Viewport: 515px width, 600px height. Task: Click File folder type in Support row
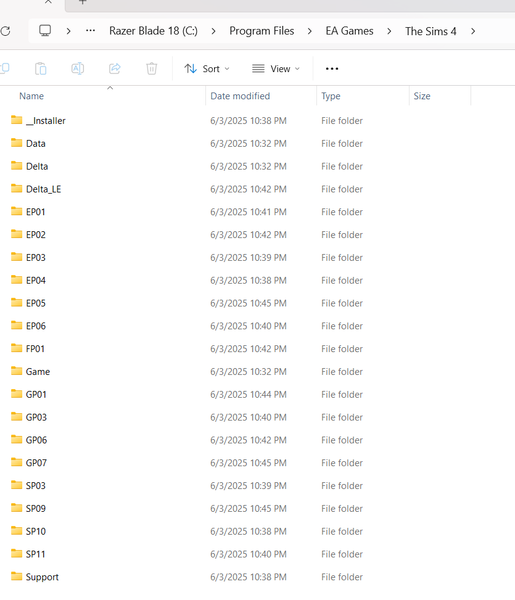(x=342, y=577)
